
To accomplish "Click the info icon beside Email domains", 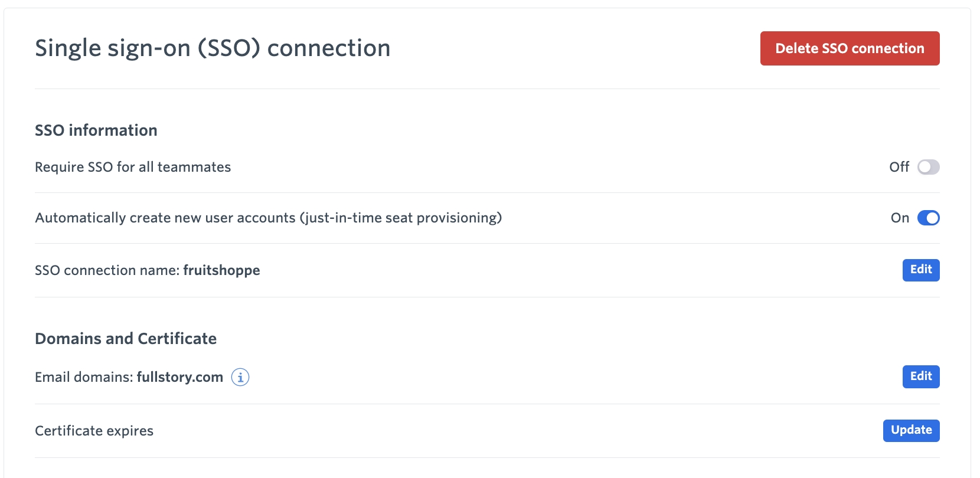I will (240, 376).
